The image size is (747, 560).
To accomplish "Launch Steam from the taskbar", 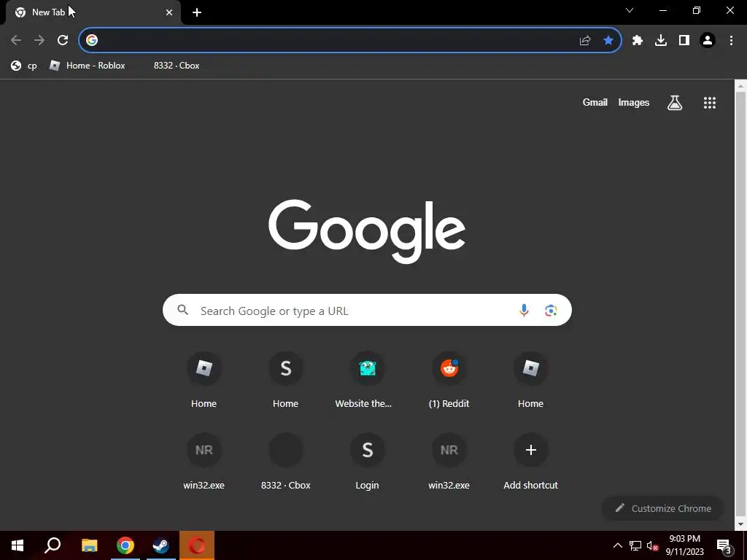I will (161, 545).
